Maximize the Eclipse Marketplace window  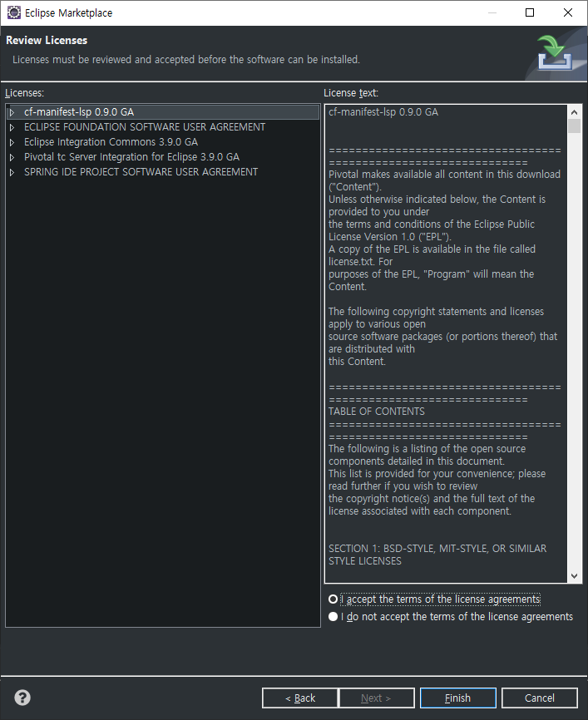[x=530, y=12]
